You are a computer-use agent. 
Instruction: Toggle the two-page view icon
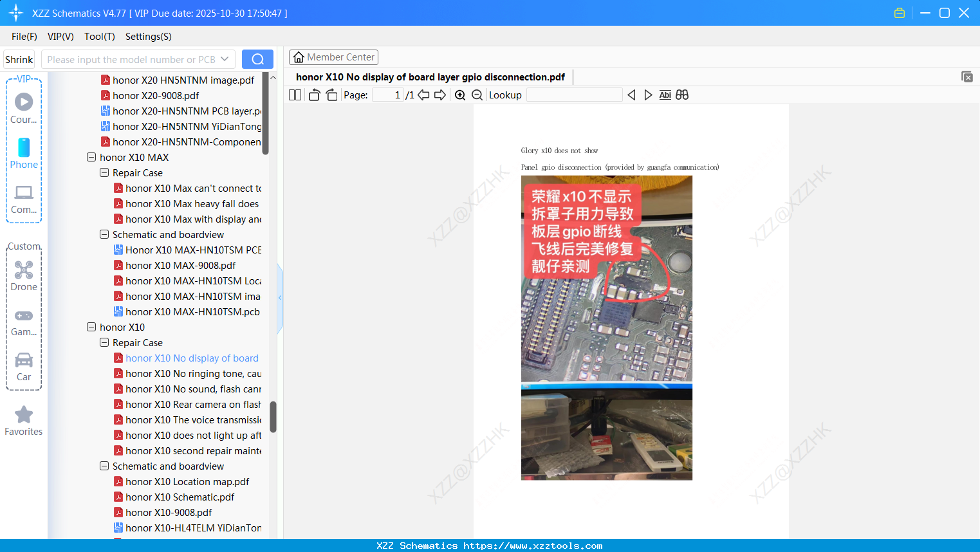pyautogui.click(x=295, y=95)
